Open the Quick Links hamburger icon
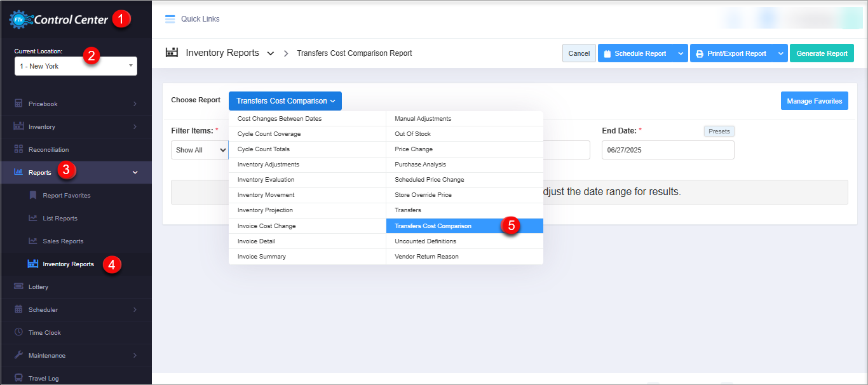Image resolution: width=868 pixels, height=385 pixels. pos(170,19)
